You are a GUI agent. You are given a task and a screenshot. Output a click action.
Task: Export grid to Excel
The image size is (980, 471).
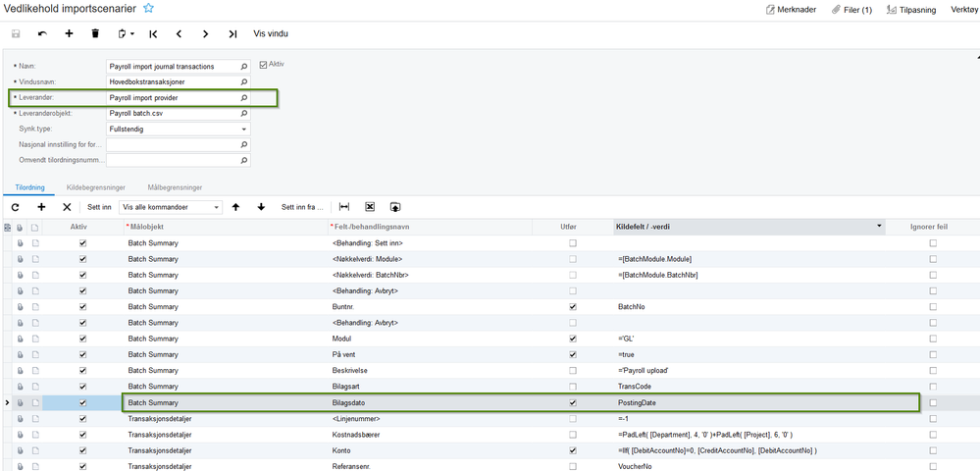pos(370,207)
